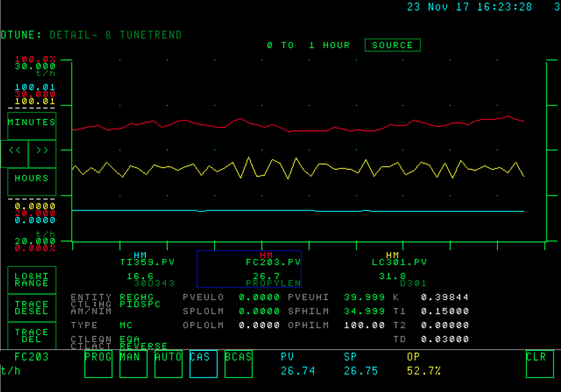The image size is (561, 392).
Task: Switch controller to AUTO mode
Action: click(x=169, y=364)
